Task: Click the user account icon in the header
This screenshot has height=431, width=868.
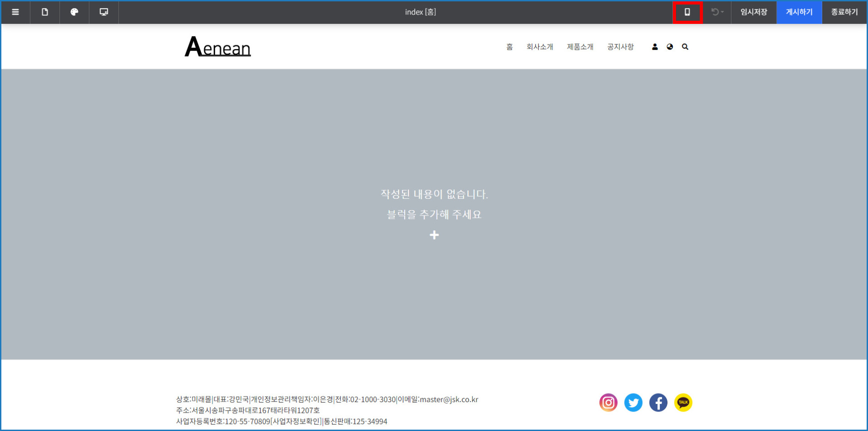Action: [x=655, y=47]
